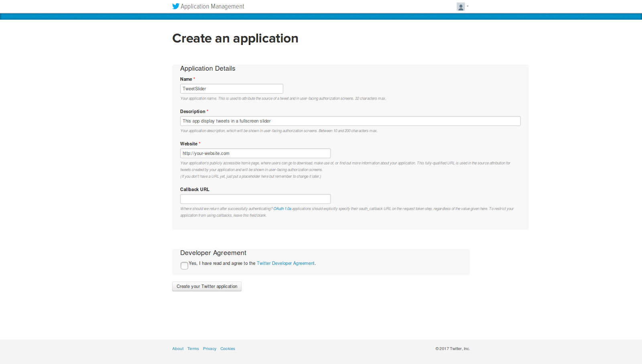642x364 pixels.
Task: Open the Cookies footer link
Action: click(x=228, y=349)
